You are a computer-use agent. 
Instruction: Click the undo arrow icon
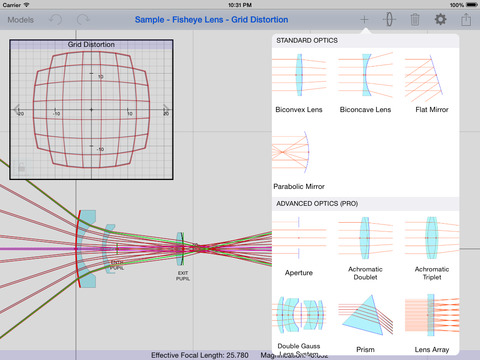(x=55, y=20)
